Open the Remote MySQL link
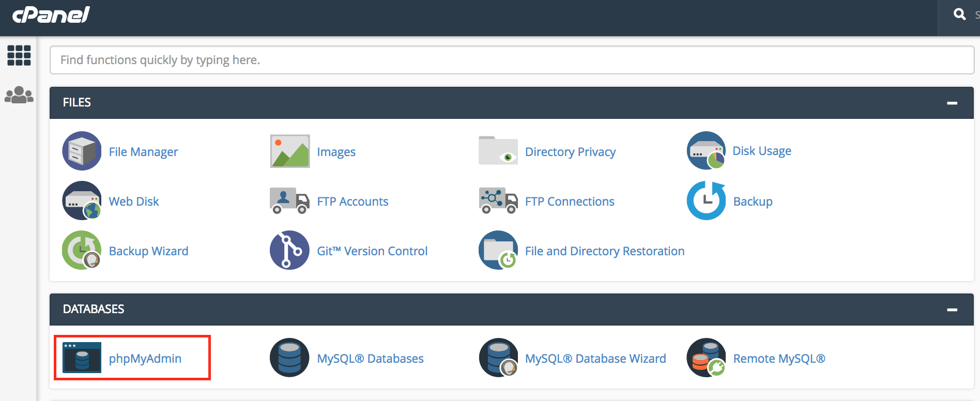The image size is (980, 401). coord(779,359)
